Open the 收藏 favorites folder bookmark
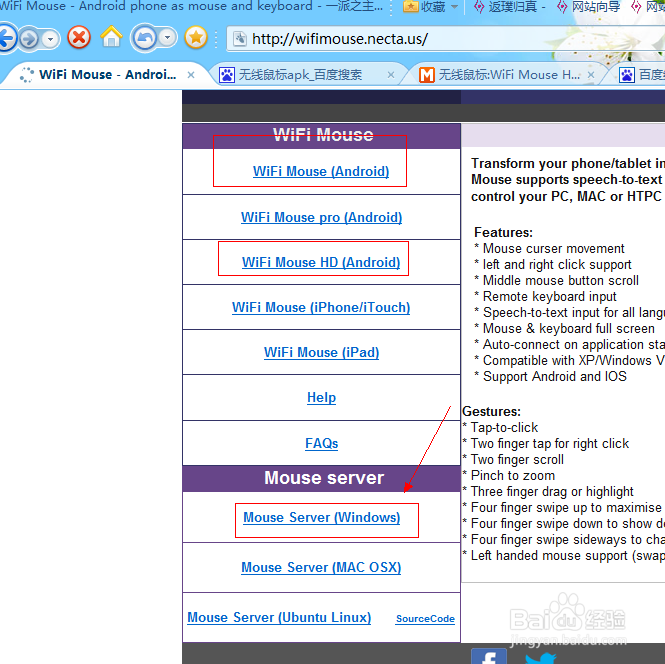Image resolution: width=665 pixels, height=664 pixels. pyautogui.click(x=424, y=6)
